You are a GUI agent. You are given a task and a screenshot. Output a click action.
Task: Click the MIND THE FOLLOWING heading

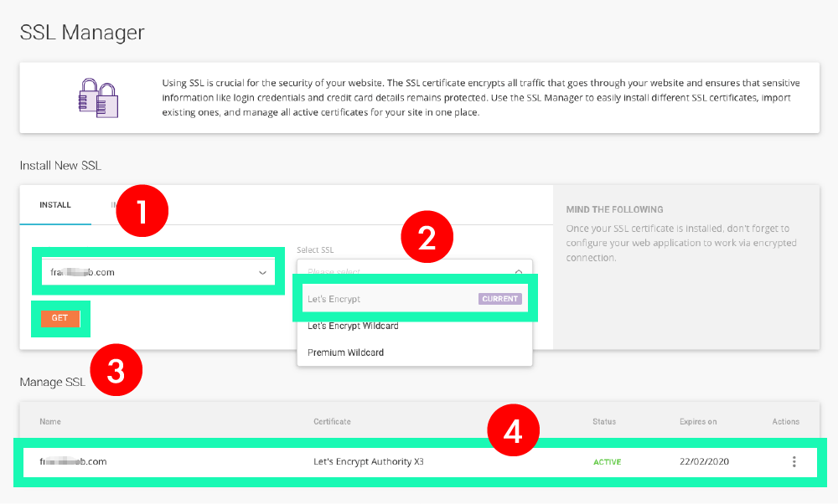[614, 210]
